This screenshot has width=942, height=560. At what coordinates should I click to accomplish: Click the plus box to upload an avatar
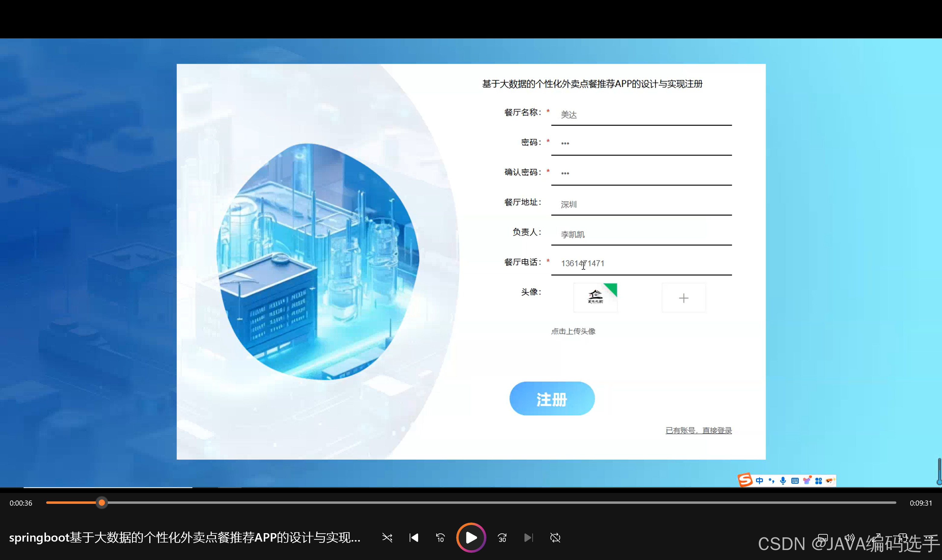pyautogui.click(x=683, y=298)
